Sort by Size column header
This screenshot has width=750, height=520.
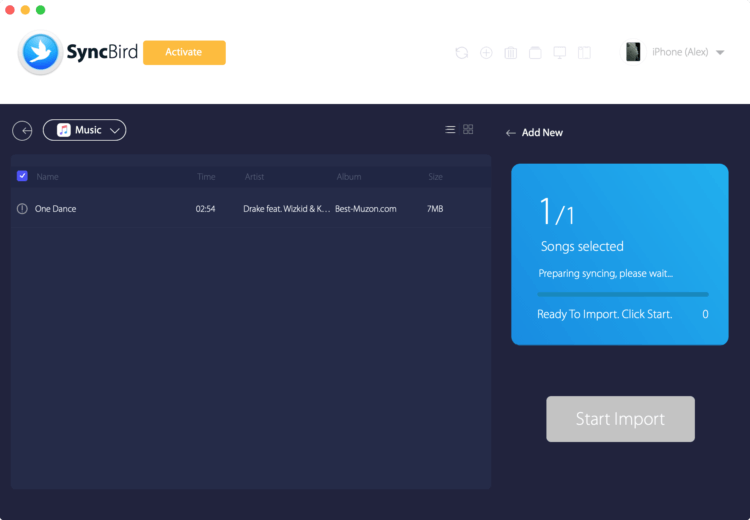click(435, 177)
